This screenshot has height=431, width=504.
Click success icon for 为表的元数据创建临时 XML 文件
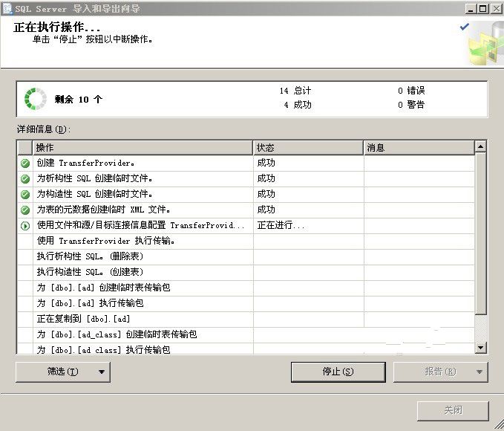point(25,210)
